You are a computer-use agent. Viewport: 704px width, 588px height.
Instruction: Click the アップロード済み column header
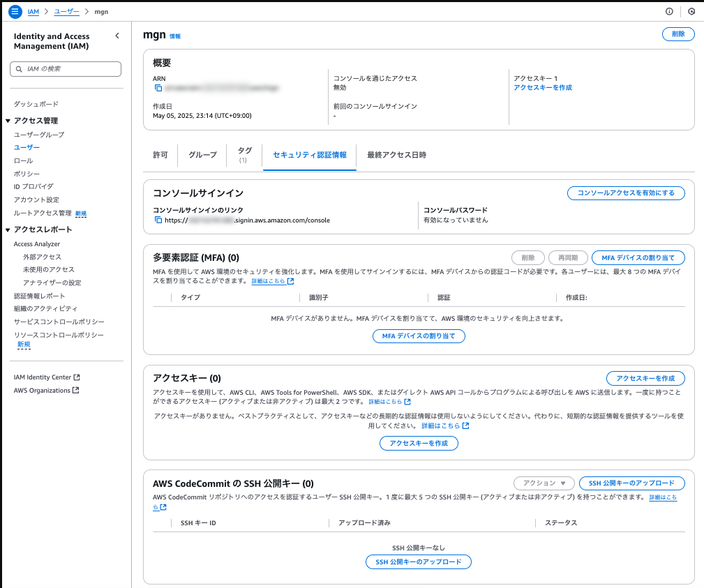(365, 523)
